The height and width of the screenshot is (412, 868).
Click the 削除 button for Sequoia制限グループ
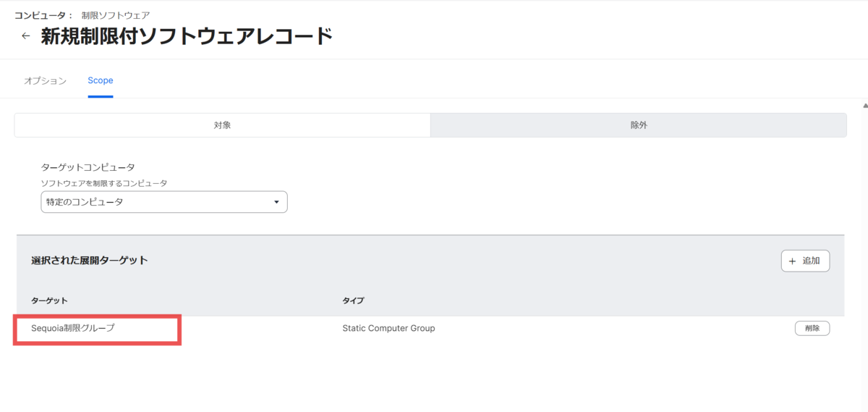812,328
